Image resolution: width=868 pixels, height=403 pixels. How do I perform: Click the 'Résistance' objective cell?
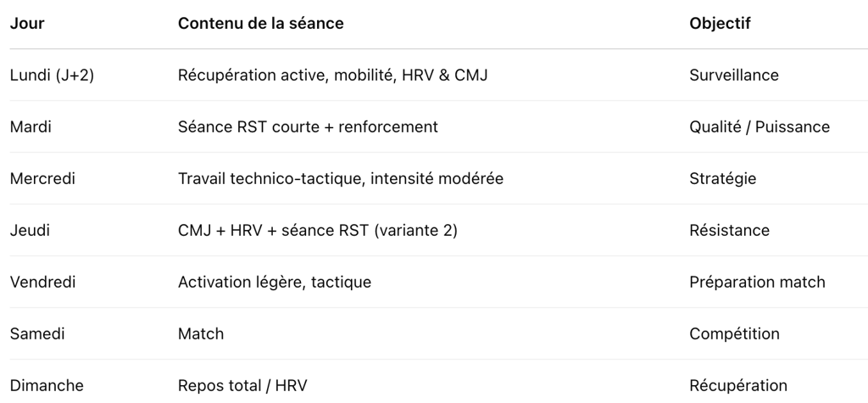(730, 231)
